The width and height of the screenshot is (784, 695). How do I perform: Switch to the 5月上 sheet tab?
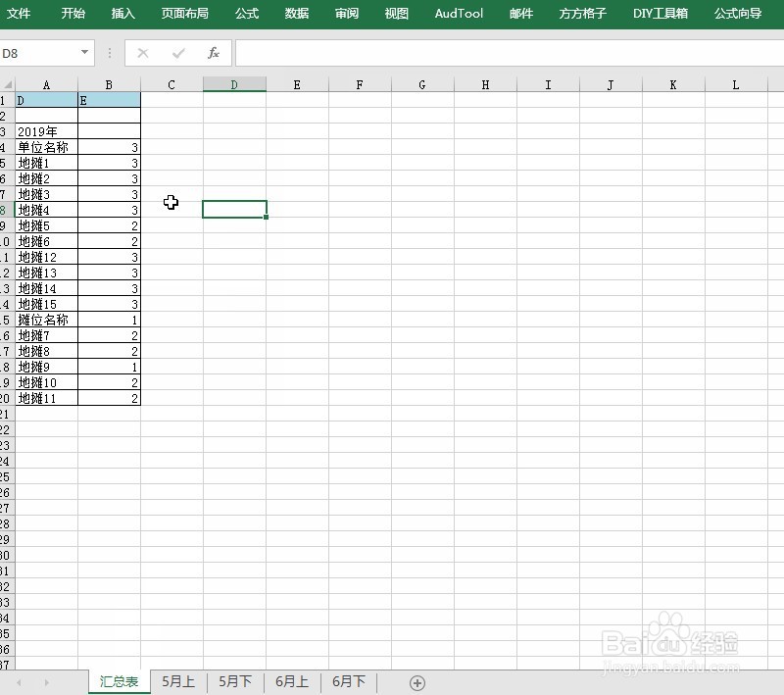pos(178,682)
